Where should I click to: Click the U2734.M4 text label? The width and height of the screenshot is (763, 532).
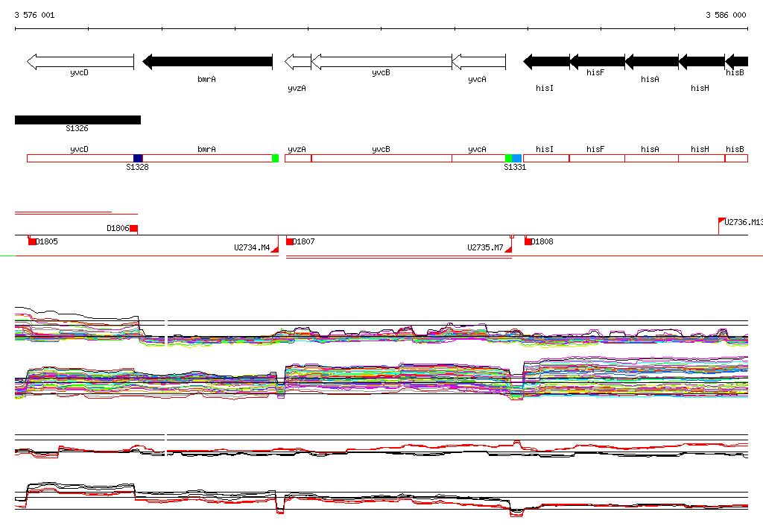252,248
